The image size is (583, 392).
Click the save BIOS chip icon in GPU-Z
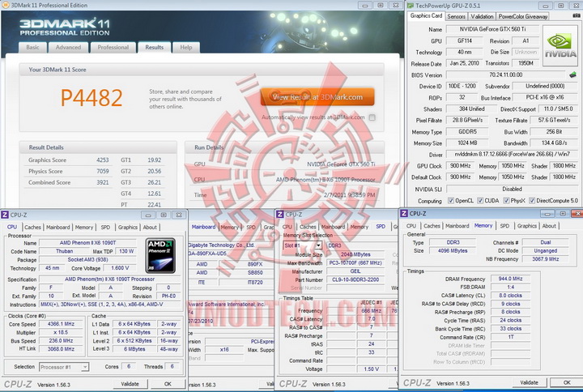pyautogui.click(x=573, y=75)
